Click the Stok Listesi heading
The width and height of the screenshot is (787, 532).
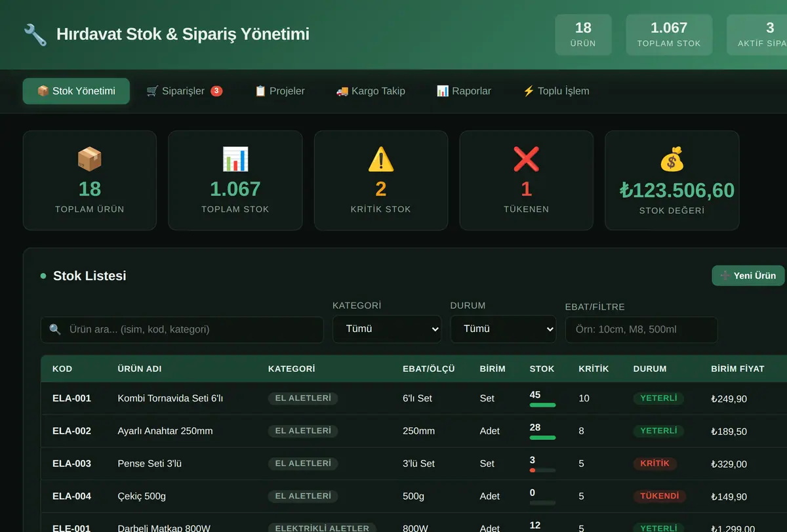89,276
